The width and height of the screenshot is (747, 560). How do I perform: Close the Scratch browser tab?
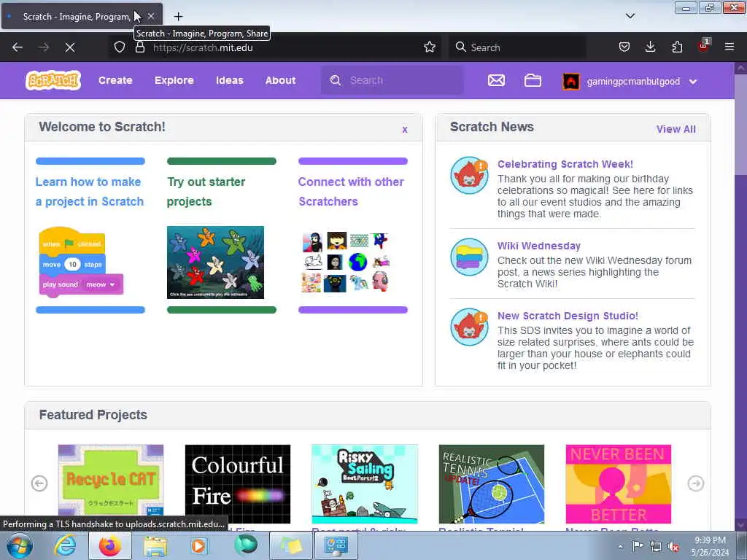pyautogui.click(x=151, y=17)
